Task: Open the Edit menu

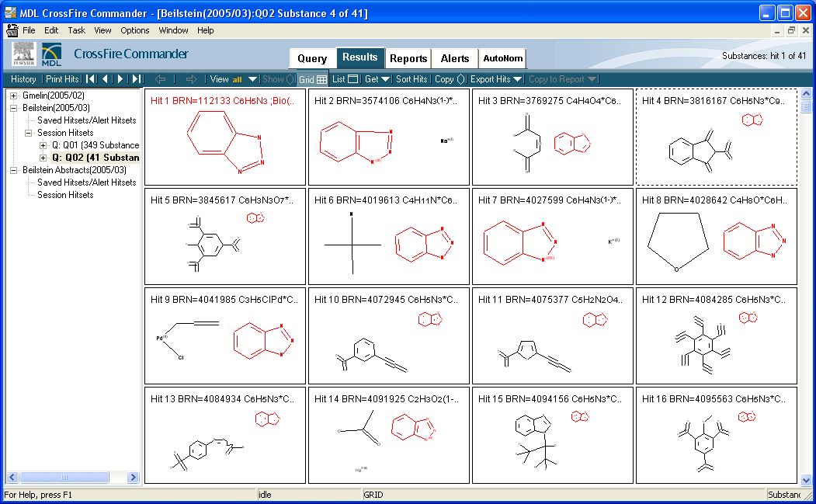Action: click(x=51, y=30)
